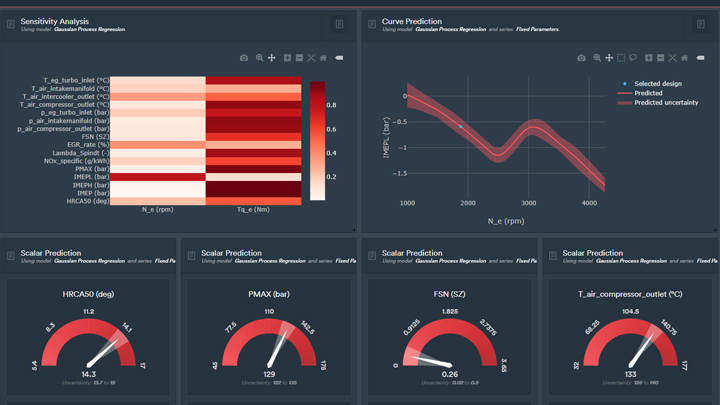Open Curve Prediction panel options menu

tap(701, 24)
